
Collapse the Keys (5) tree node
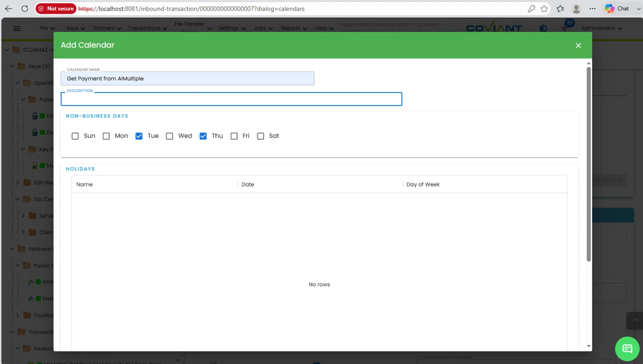pos(12,66)
